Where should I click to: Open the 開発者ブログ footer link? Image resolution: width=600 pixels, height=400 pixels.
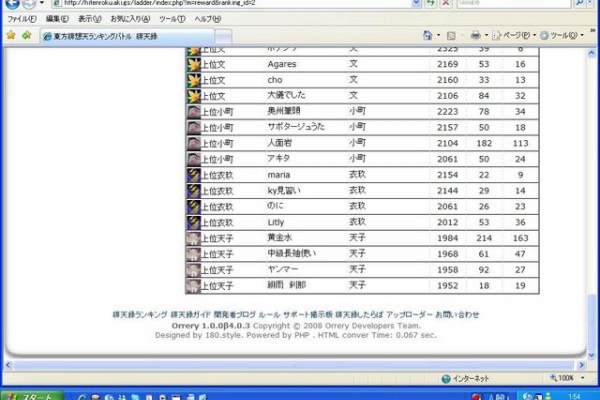235,315
